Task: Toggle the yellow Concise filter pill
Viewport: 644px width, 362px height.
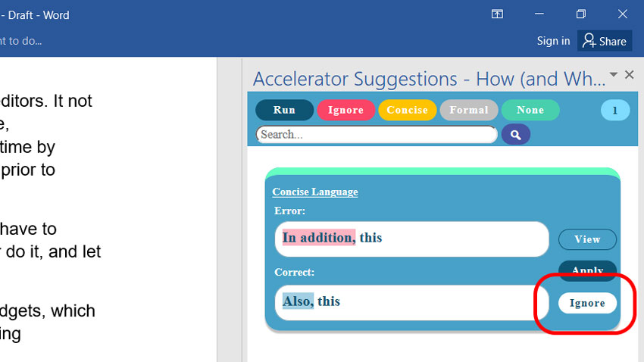Action: 407,110
